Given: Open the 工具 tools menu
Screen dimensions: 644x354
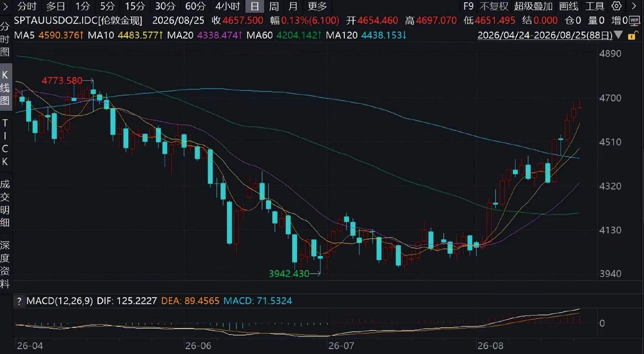Looking at the screenshot, I should [x=595, y=6].
